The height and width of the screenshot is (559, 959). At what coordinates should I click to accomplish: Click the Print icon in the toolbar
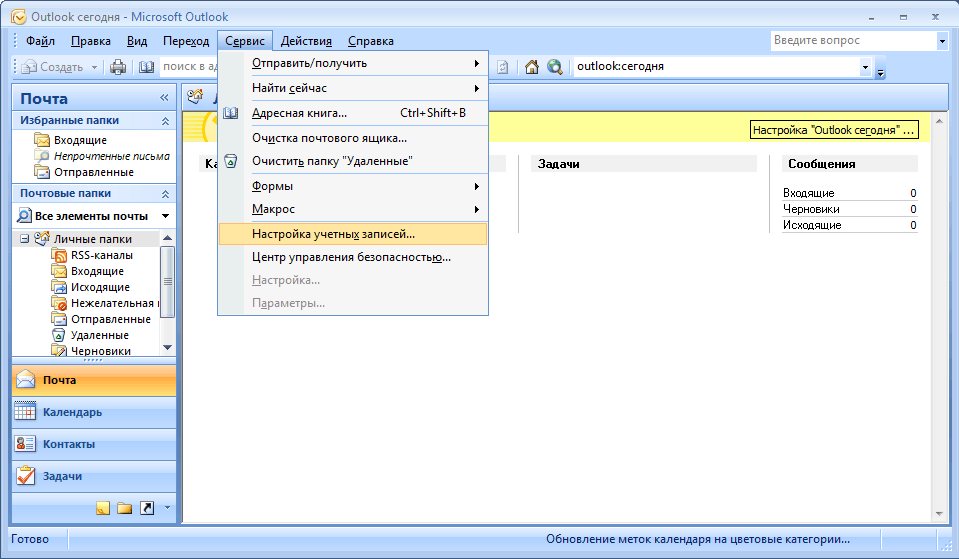[x=118, y=67]
